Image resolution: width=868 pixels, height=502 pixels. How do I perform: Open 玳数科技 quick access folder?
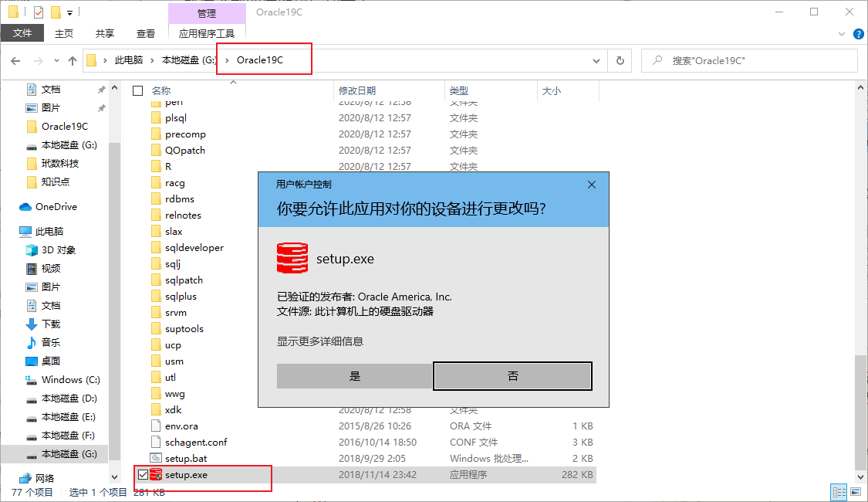(59, 164)
